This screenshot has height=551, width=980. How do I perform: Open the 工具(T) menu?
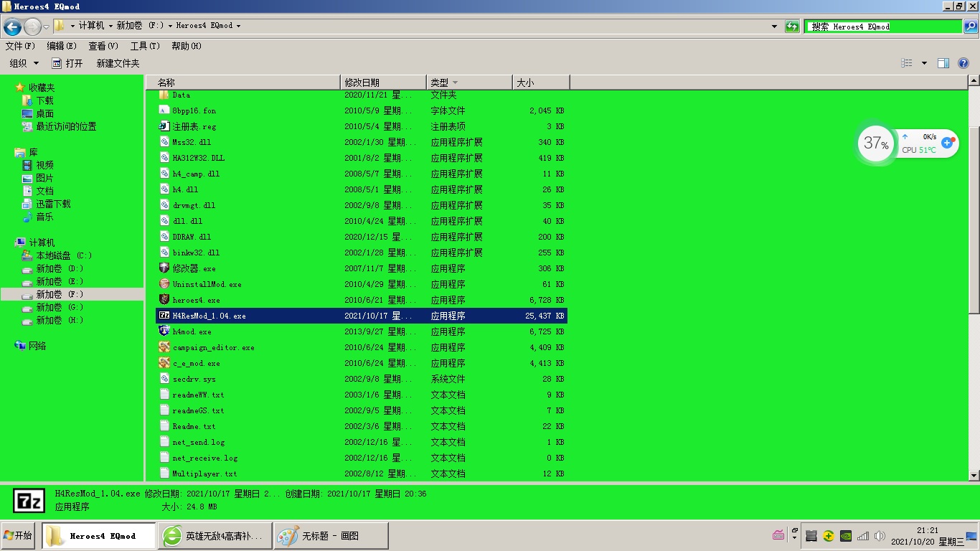pos(145,46)
